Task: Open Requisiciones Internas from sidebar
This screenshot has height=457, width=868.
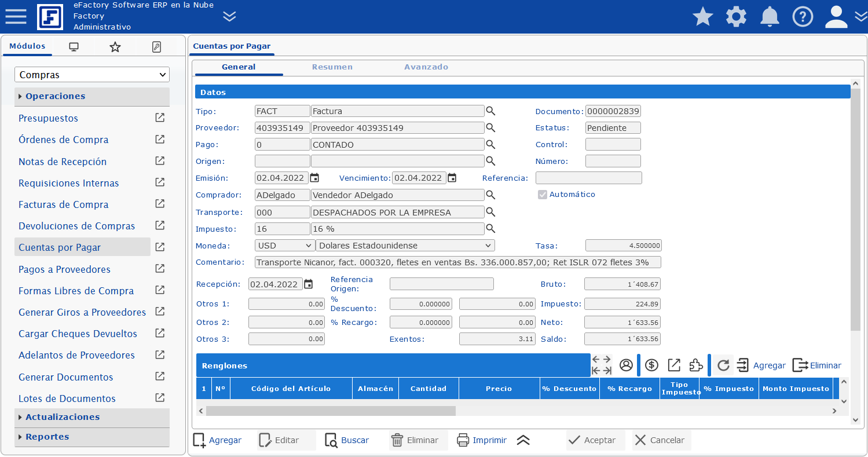Action: (x=69, y=183)
